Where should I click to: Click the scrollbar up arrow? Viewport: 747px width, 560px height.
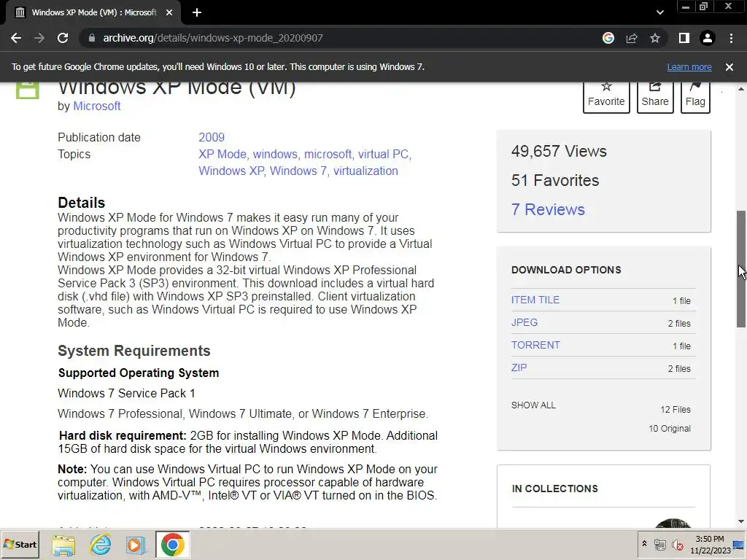pyautogui.click(x=741, y=89)
